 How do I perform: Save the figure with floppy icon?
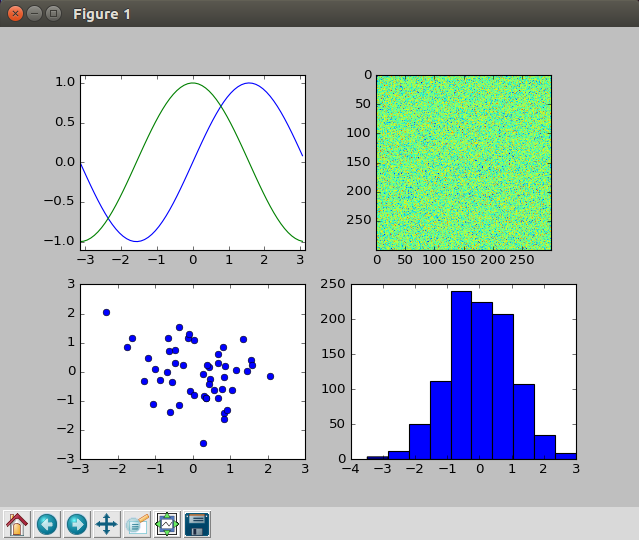point(197,523)
